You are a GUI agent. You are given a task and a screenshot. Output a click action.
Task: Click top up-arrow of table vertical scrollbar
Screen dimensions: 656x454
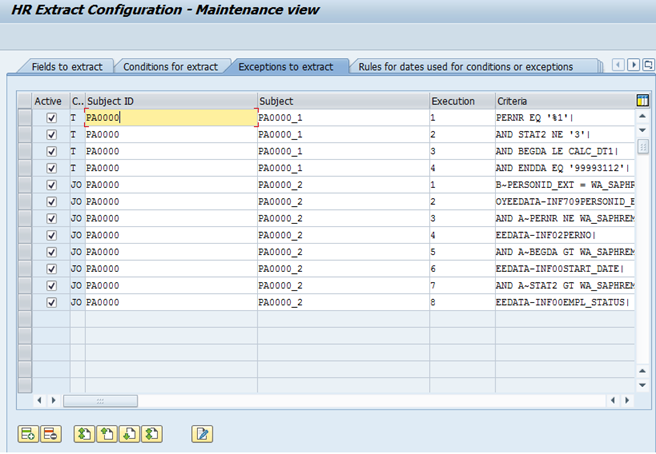(642, 116)
